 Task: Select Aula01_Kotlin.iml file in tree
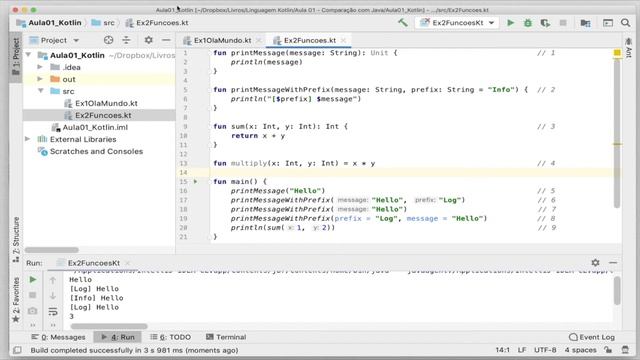coord(95,127)
